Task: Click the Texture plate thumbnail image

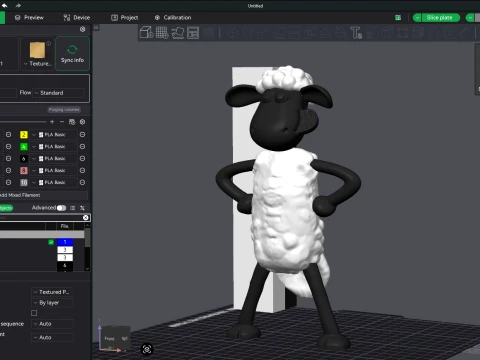Action: (37, 50)
